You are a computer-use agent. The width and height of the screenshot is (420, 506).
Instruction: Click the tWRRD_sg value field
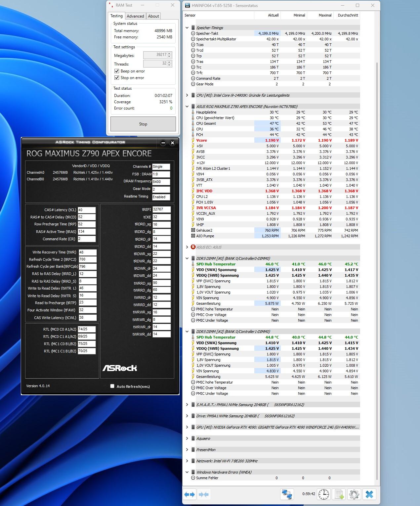(x=161, y=283)
